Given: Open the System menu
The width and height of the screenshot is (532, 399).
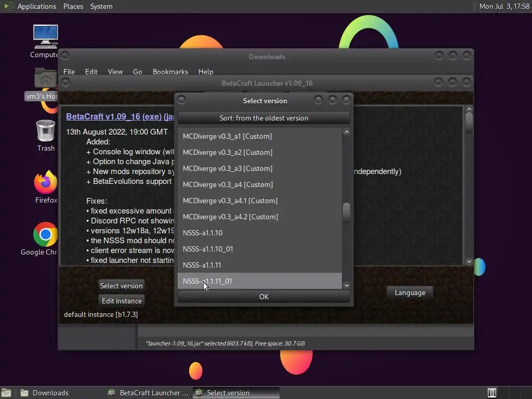Looking at the screenshot, I should 101,6.
